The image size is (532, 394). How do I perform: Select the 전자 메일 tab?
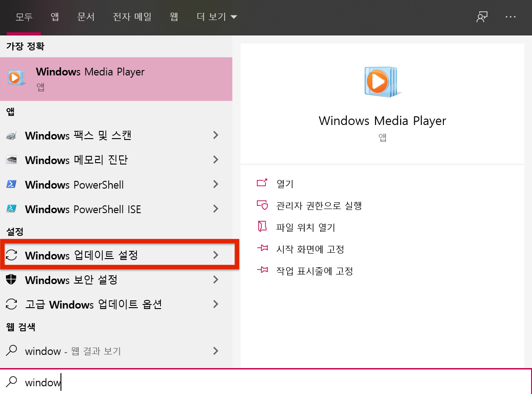tap(132, 17)
